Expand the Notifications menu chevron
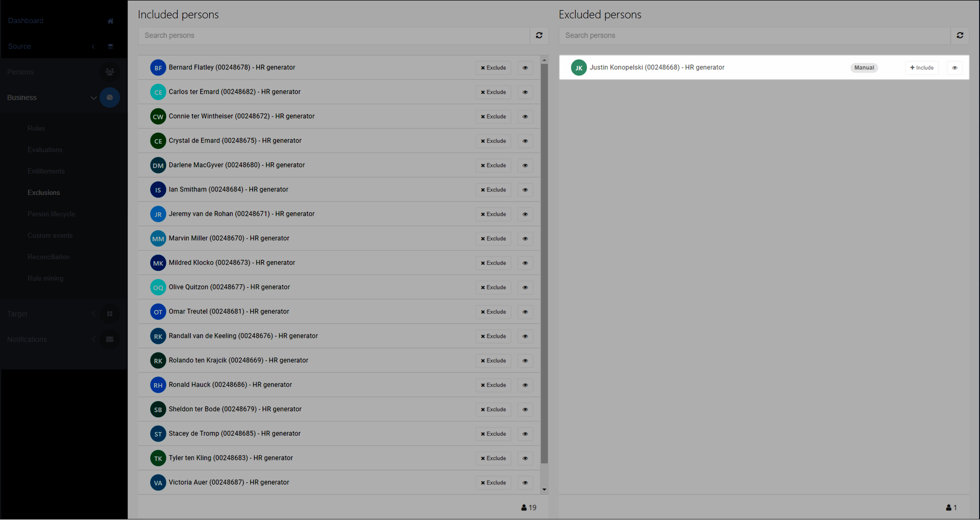This screenshot has height=520, width=980. [93, 339]
